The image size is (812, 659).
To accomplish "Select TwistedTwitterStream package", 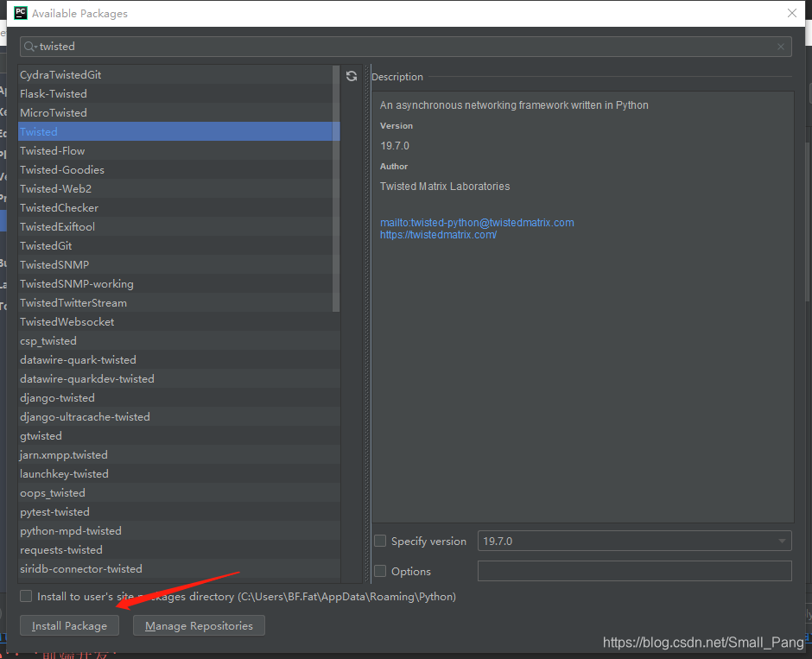I will (x=179, y=303).
